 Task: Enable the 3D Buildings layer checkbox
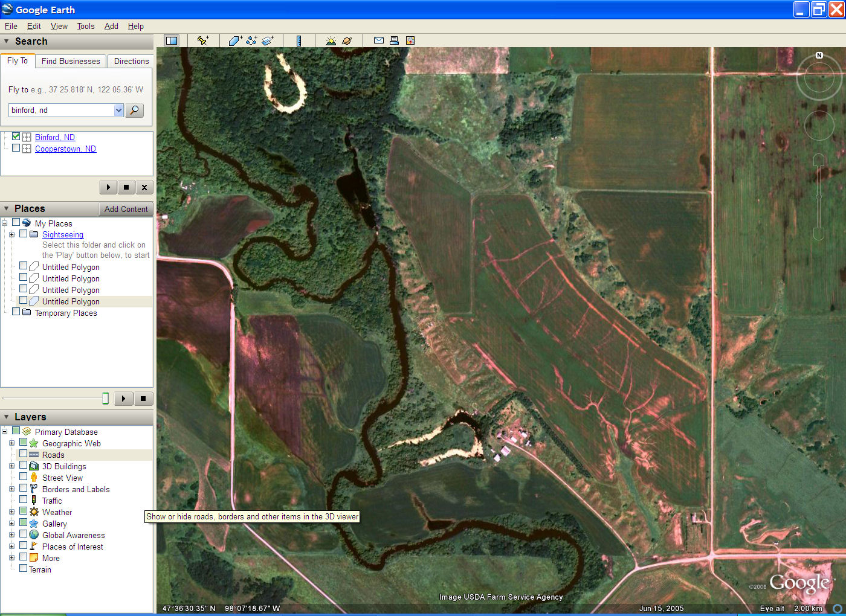[23, 466]
